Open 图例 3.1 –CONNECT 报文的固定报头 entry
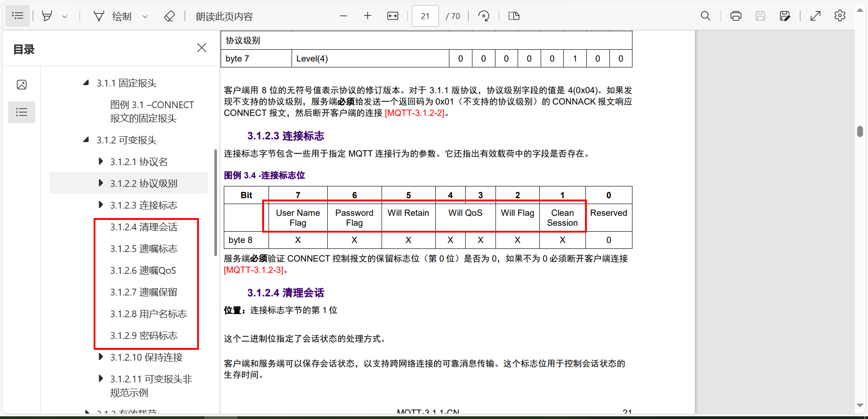The height and width of the screenshot is (419, 868). [152, 111]
